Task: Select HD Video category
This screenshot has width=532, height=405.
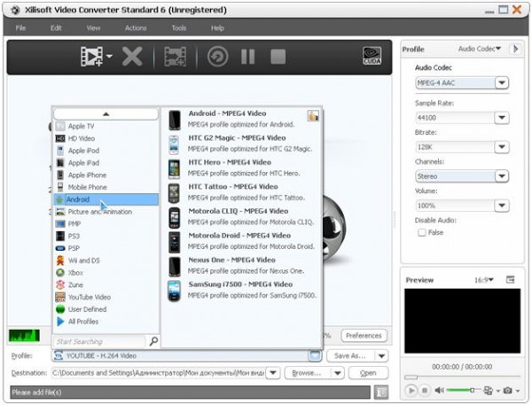Action: [x=106, y=138]
